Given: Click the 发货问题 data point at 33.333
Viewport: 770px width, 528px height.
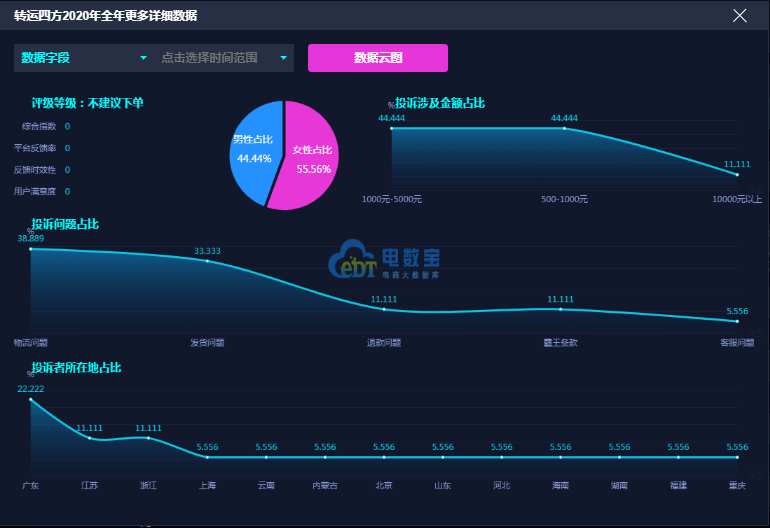Looking at the screenshot, I should pyautogui.click(x=207, y=261).
